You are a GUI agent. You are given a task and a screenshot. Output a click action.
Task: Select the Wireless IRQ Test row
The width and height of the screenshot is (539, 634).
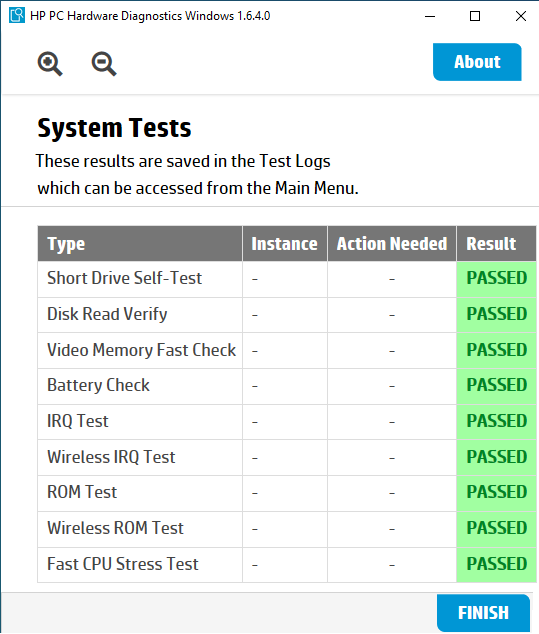pos(287,457)
